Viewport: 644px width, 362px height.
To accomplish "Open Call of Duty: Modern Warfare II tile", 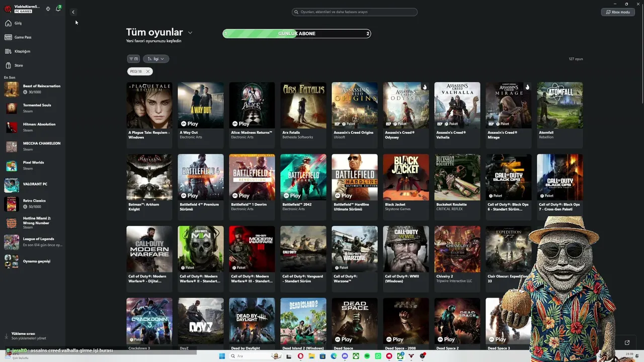I will tap(201, 259).
